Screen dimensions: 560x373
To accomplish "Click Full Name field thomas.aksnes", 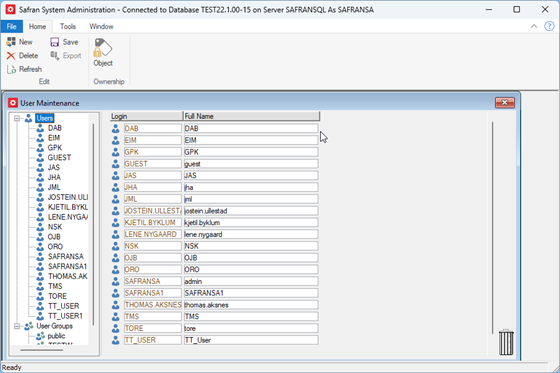I will [250, 305].
